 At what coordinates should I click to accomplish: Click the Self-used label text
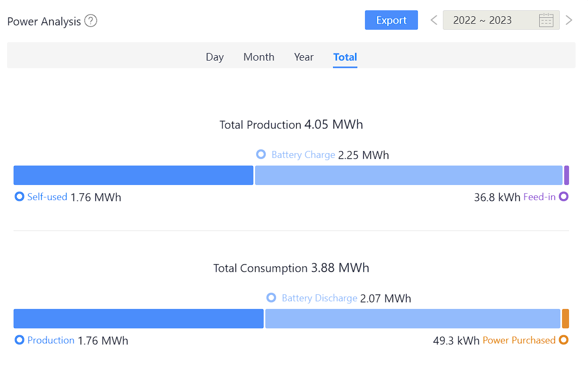click(x=47, y=197)
